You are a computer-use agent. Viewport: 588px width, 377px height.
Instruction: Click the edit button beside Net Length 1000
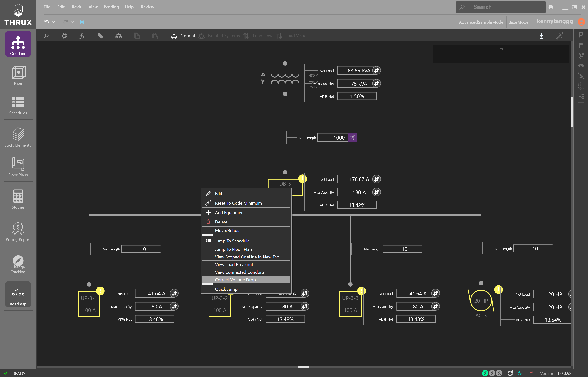click(x=352, y=138)
